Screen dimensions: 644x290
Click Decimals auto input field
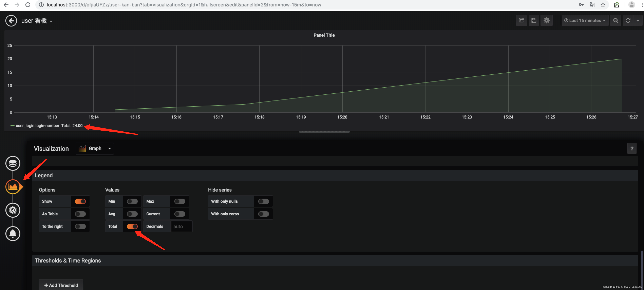point(181,226)
